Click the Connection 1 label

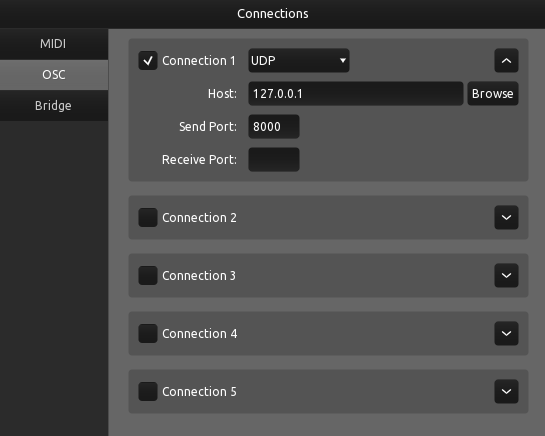tap(199, 60)
